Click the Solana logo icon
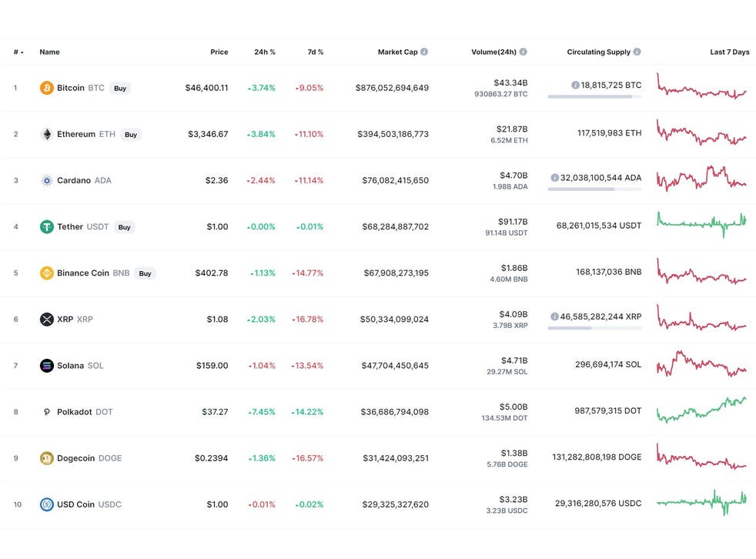 (47, 366)
